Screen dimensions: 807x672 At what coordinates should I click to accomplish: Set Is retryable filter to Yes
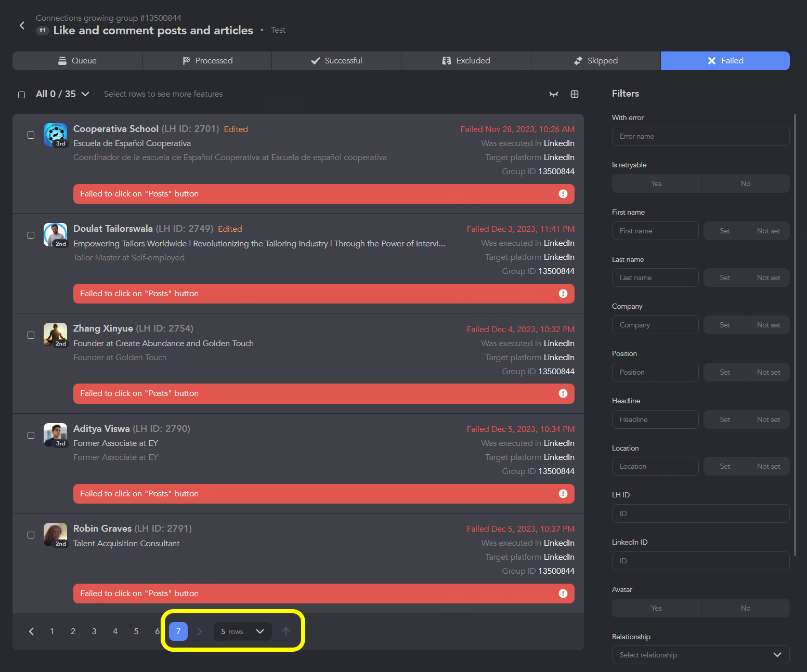(x=656, y=183)
